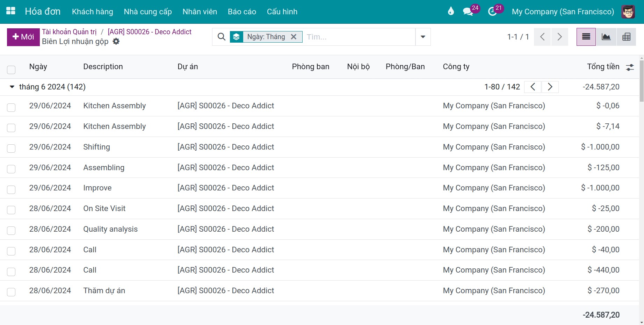Collapse the tháng 6 2024 group
This screenshot has height=325, width=644.
[x=12, y=87]
